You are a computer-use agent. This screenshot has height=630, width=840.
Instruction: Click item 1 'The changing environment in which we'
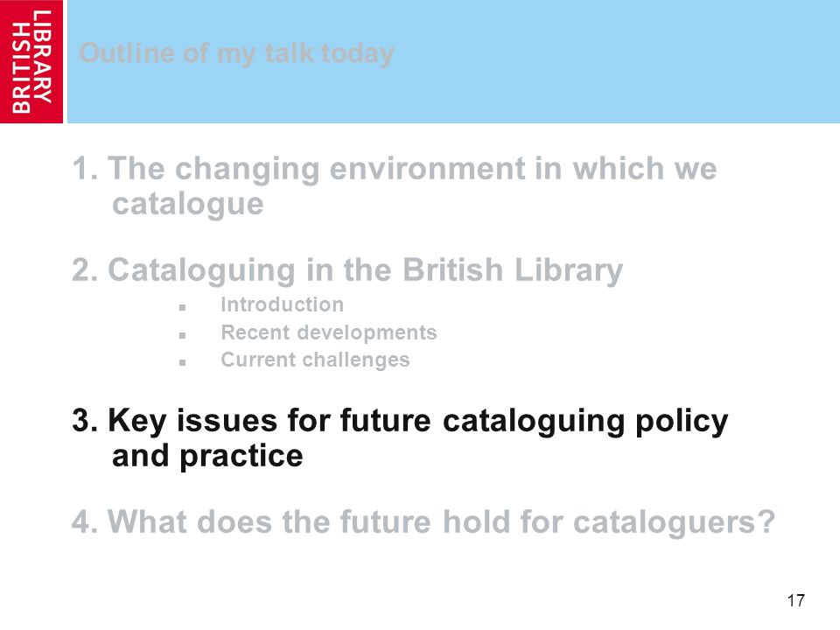(x=395, y=169)
